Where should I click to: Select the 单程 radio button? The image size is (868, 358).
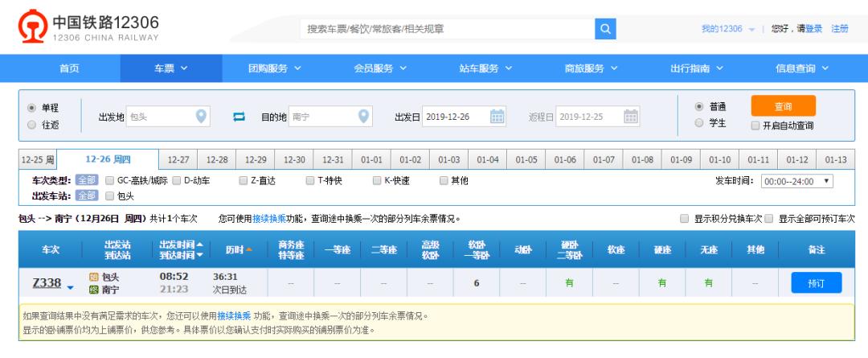coord(31,108)
